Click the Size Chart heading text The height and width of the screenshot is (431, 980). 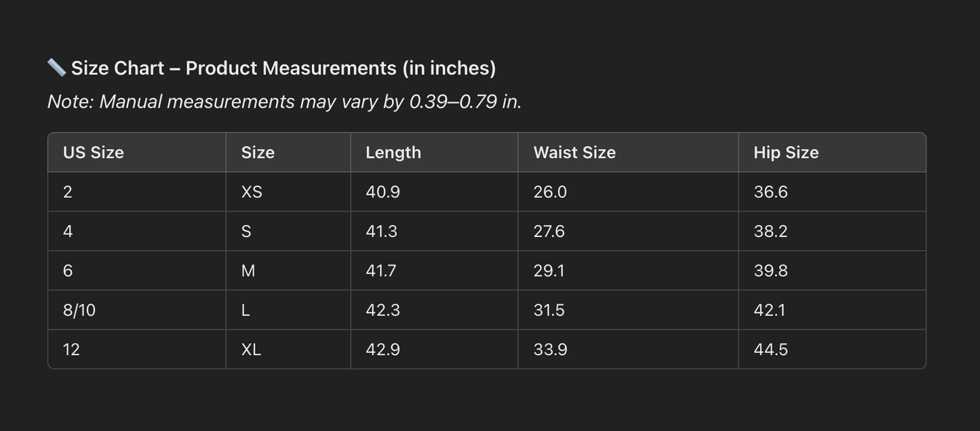tap(283, 68)
